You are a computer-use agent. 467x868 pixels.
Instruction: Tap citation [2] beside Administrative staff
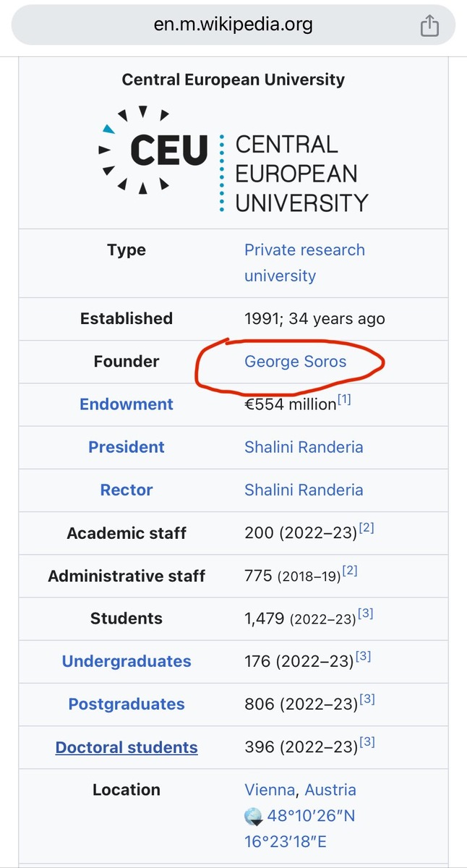coord(350,571)
